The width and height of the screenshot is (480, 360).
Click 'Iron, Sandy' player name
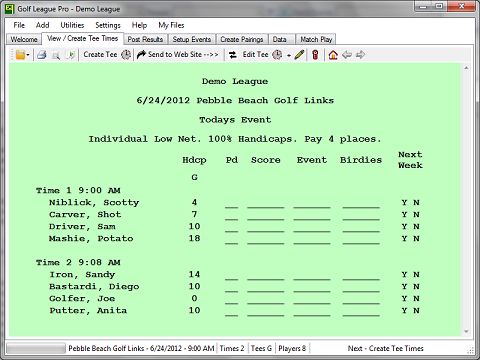click(82, 274)
